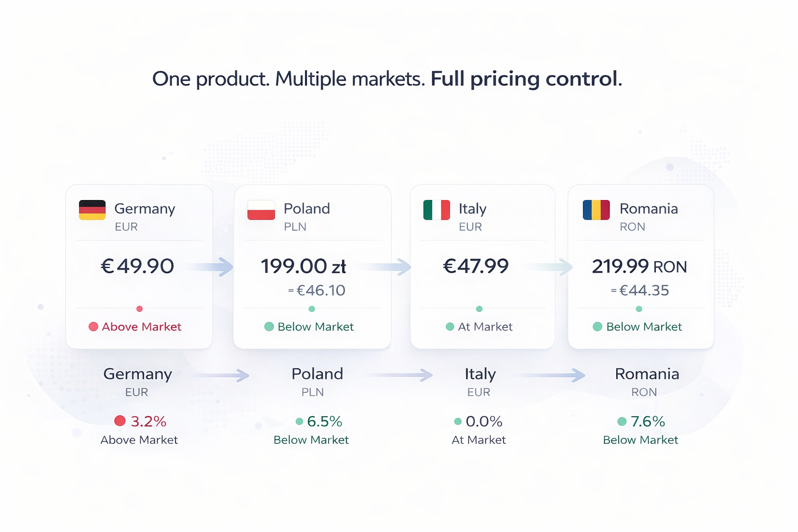798x532 pixels.
Task: Click the arrow between Germany and Poland cards
Action: (223, 267)
